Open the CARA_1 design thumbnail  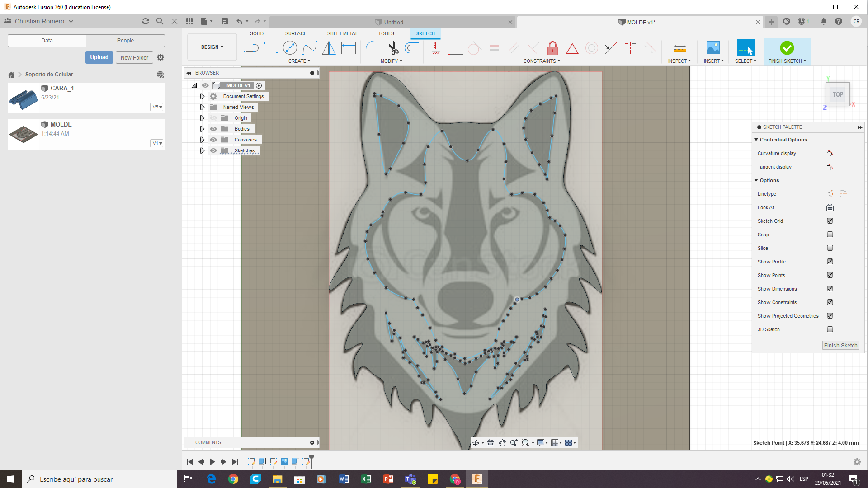point(24,99)
